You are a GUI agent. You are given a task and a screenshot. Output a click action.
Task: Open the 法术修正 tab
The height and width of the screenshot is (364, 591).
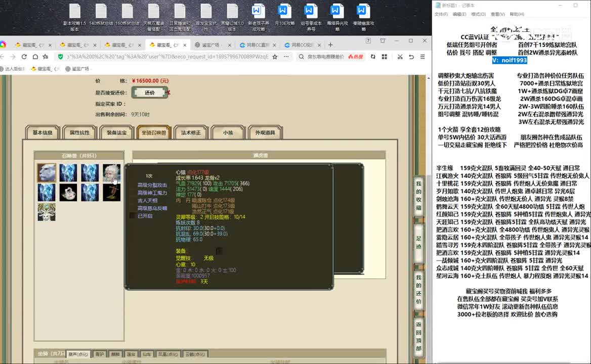coord(191,132)
